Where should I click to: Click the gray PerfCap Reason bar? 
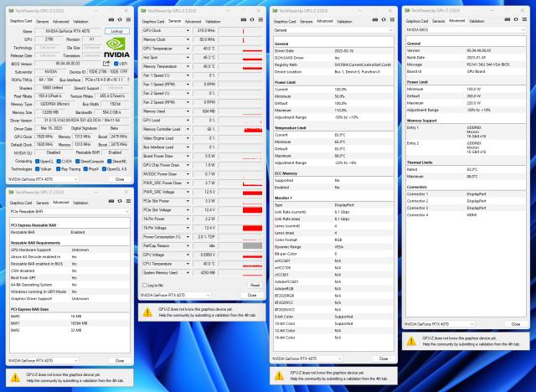[253, 245]
